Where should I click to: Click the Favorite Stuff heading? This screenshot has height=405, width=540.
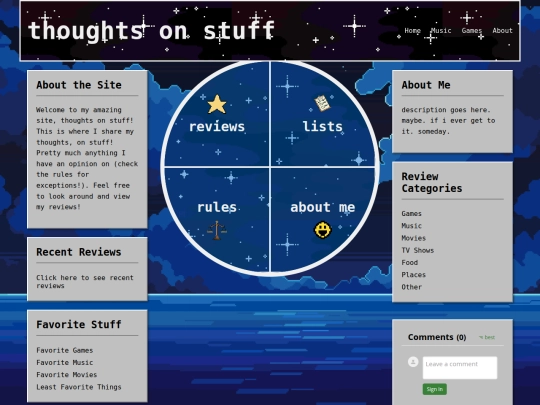pos(79,324)
